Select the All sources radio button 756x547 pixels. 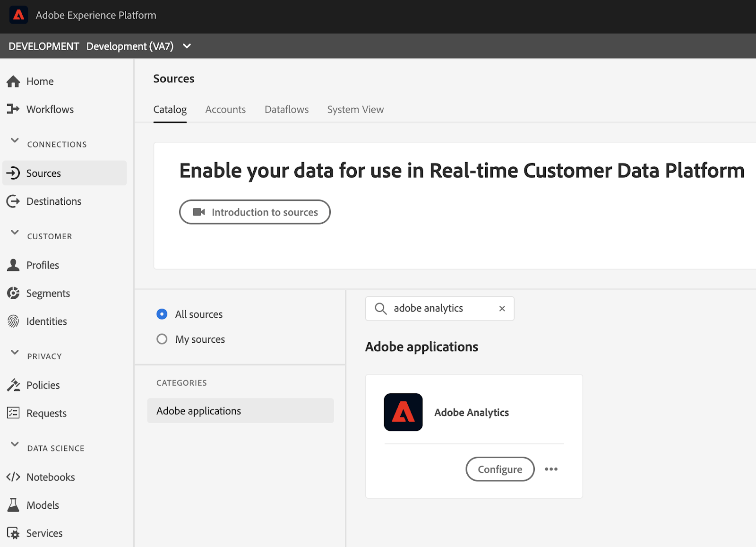point(162,314)
